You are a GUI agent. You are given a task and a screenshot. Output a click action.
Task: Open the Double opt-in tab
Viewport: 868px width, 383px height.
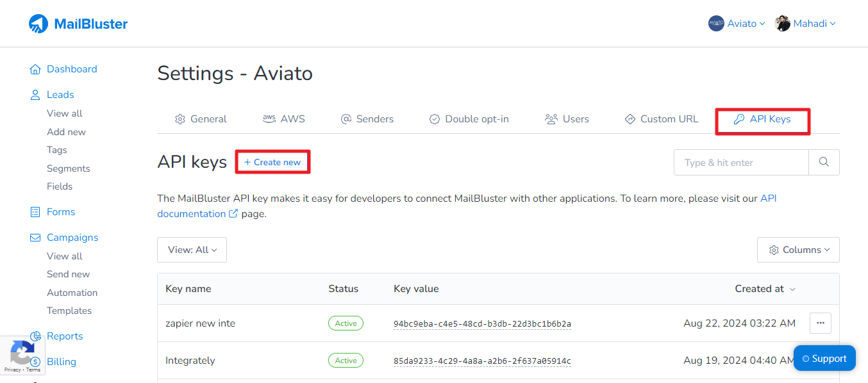[x=469, y=119]
